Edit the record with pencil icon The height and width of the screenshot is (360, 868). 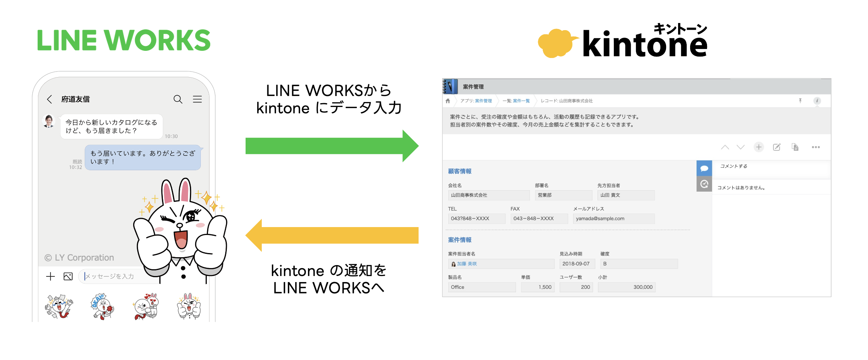pyautogui.click(x=777, y=147)
